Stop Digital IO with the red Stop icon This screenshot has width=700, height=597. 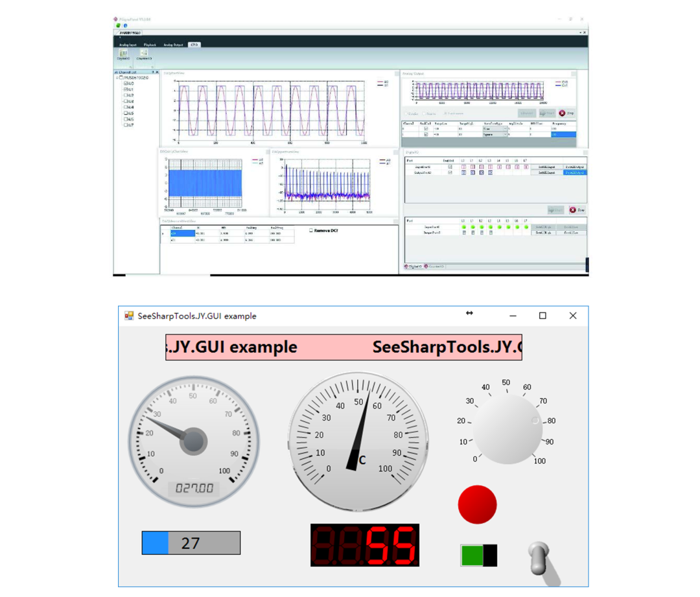pyautogui.click(x=573, y=210)
